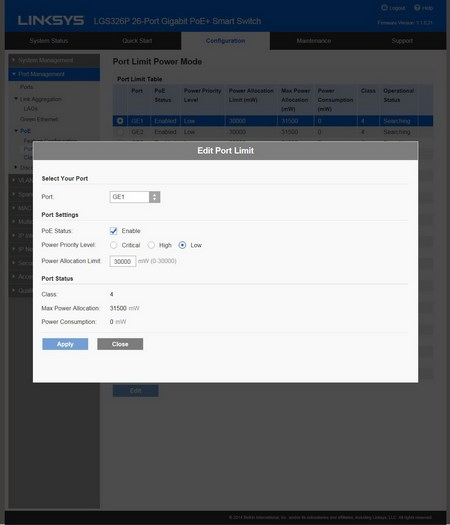Collapse the Link Aggregation tree node
Screen dimensions: 450x525
16,99
